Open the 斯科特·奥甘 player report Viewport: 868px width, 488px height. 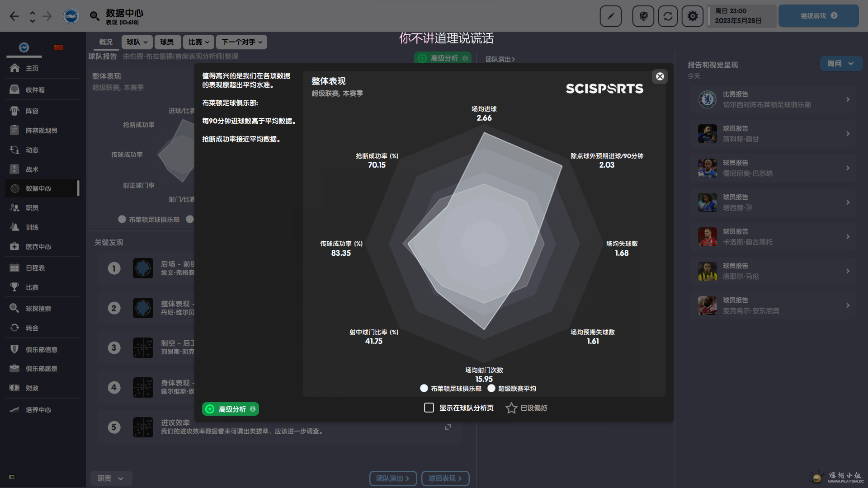(x=773, y=134)
